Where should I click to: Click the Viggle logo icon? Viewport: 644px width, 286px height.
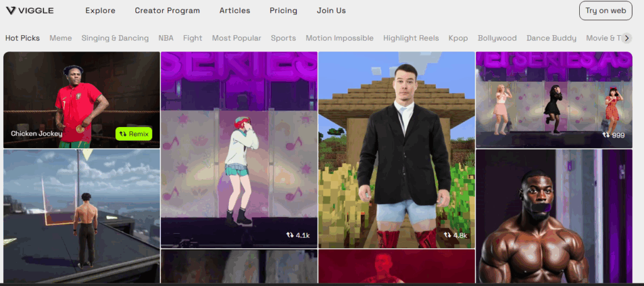tap(10, 11)
